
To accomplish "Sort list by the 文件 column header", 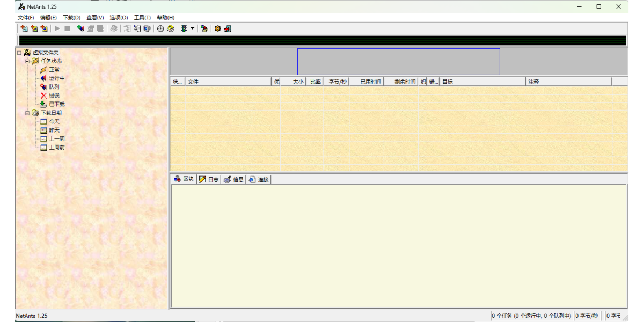I will click(x=228, y=82).
